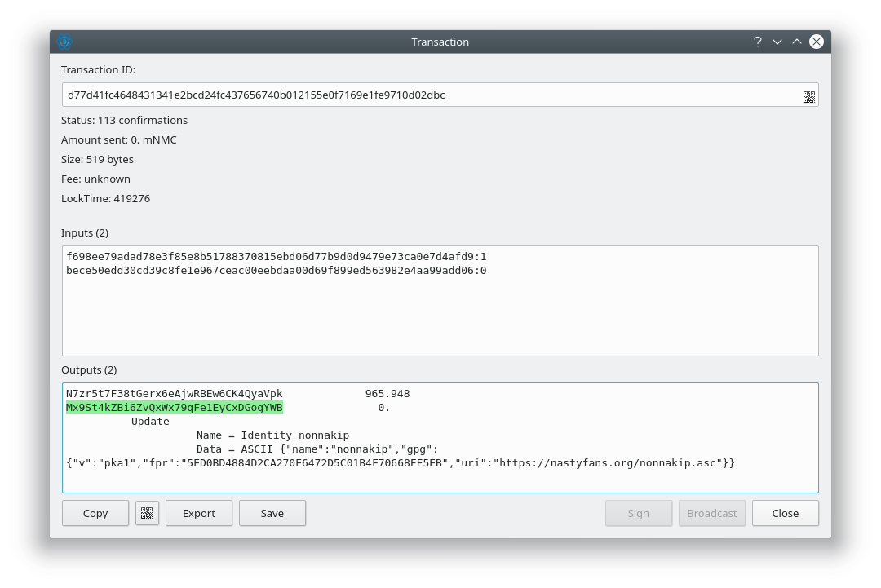The height and width of the screenshot is (588, 881).
Task: Save the transaction to a file
Action: [272, 513]
